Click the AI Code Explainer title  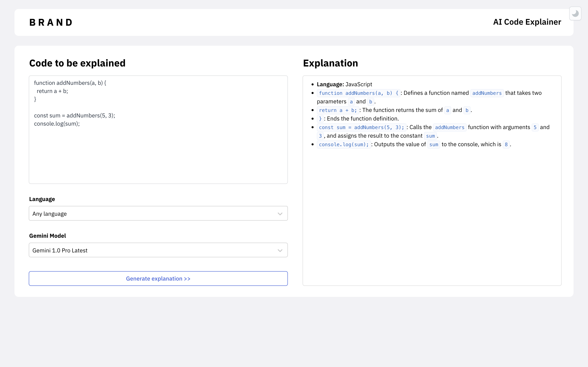click(527, 22)
